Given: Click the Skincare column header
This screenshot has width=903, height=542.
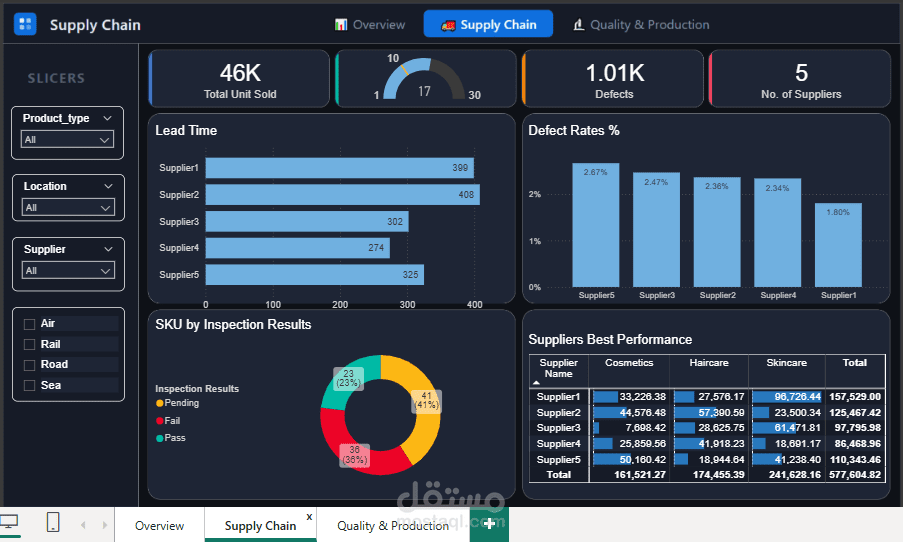Looking at the screenshot, I should pos(787,363).
